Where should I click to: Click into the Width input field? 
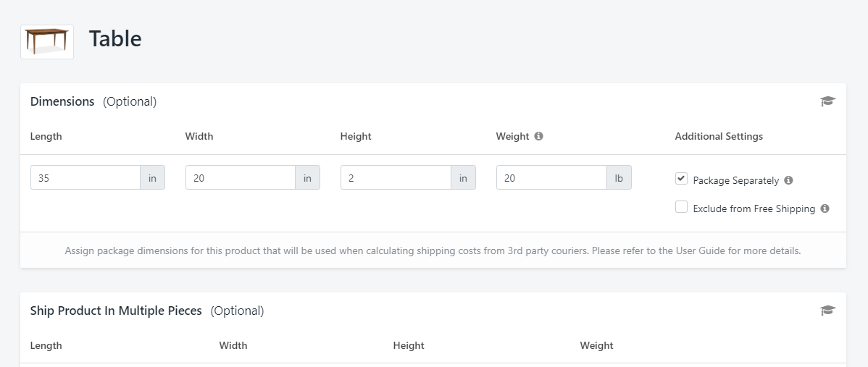pyautogui.click(x=240, y=177)
